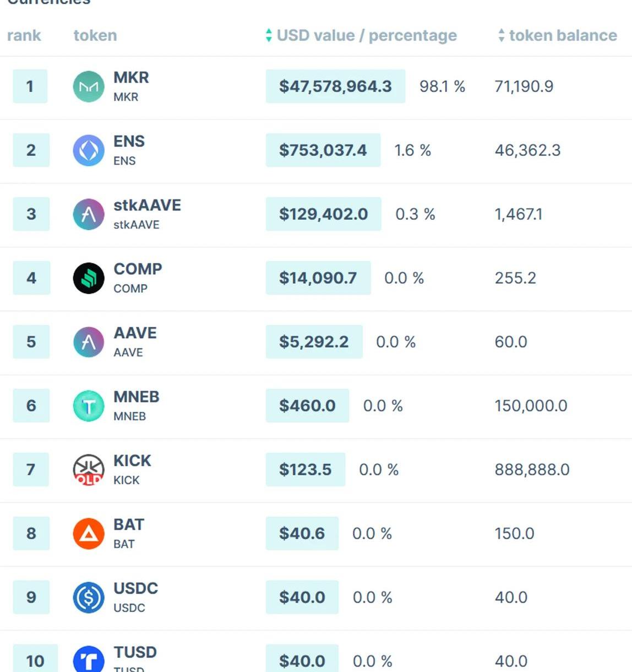Click the COMP token logo icon
The width and height of the screenshot is (632, 672).
click(x=89, y=278)
